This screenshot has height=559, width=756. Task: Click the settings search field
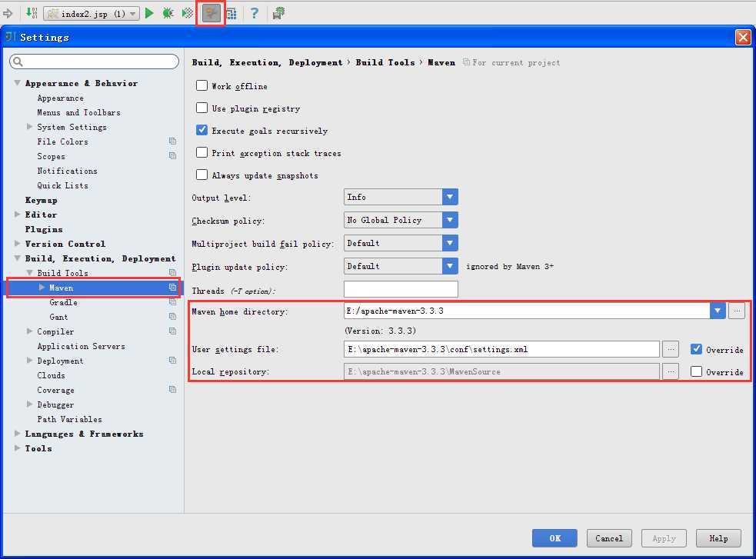point(94,62)
